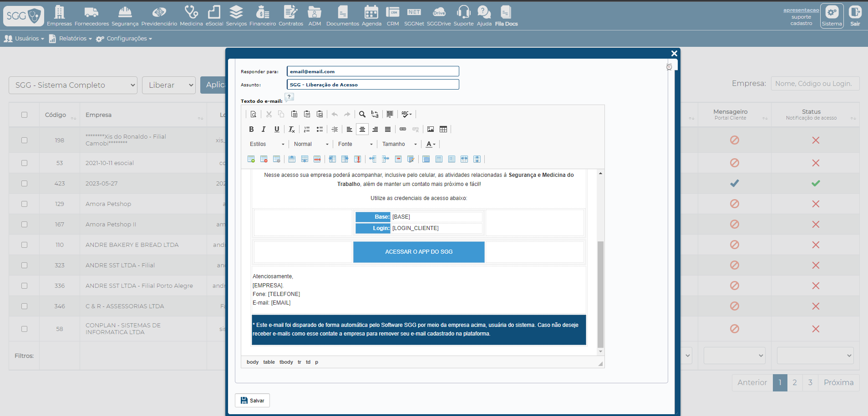
Task: Insert a numbered list
Action: (307, 130)
